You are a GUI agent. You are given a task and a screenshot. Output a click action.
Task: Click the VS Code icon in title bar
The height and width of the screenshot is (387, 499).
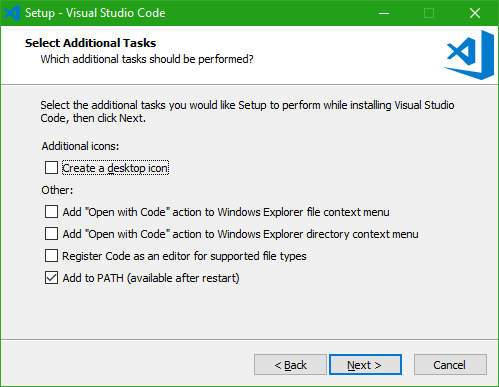click(12, 13)
